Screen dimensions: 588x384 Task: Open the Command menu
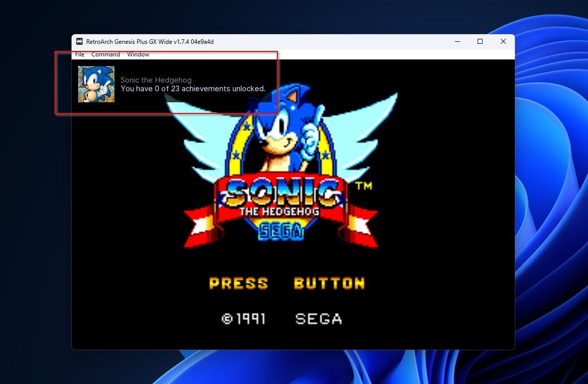pyautogui.click(x=105, y=54)
